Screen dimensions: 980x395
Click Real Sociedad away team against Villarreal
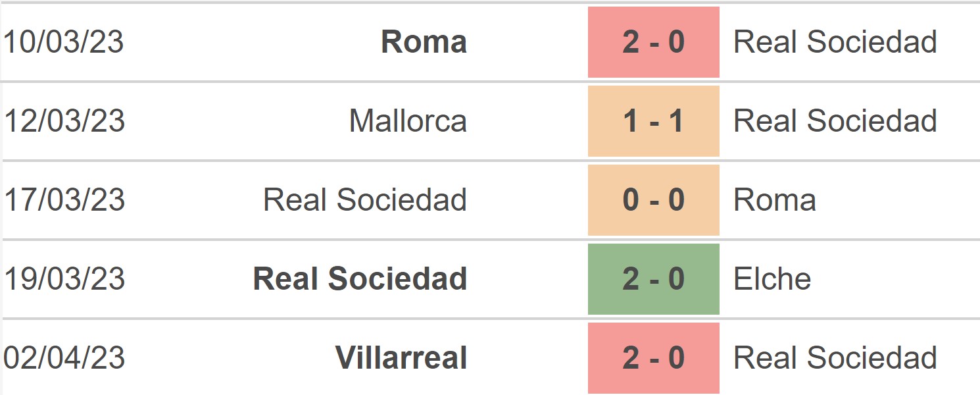tap(835, 358)
